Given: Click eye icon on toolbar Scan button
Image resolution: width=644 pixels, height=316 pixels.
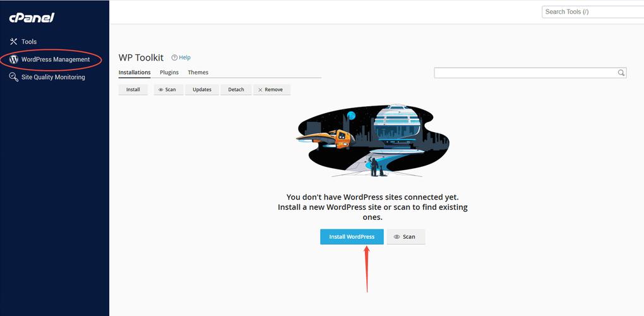Looking at the screenshot, I should point(161,90).
